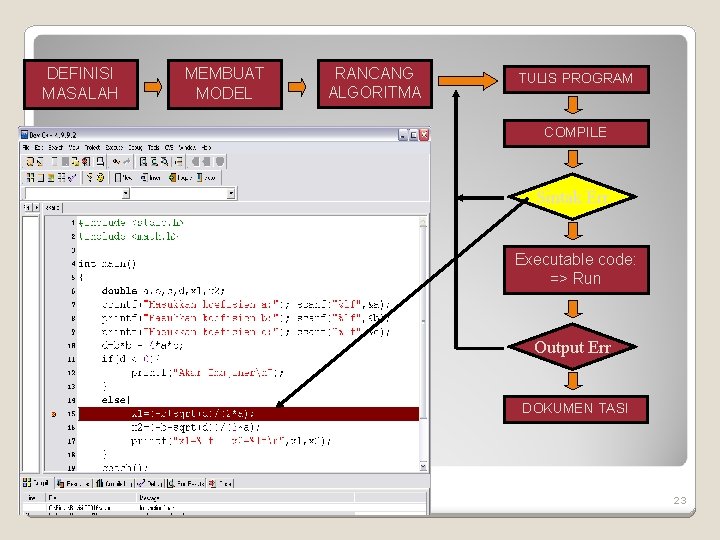The image size is (720, 540).
Task: Open the Edit menu
Action: [39, 147]
